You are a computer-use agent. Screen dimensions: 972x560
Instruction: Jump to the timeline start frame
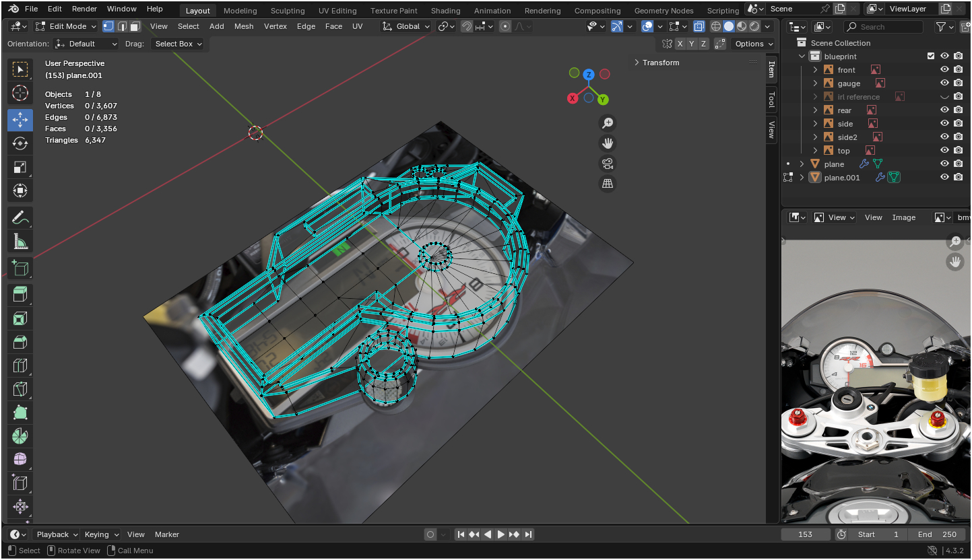461,534
